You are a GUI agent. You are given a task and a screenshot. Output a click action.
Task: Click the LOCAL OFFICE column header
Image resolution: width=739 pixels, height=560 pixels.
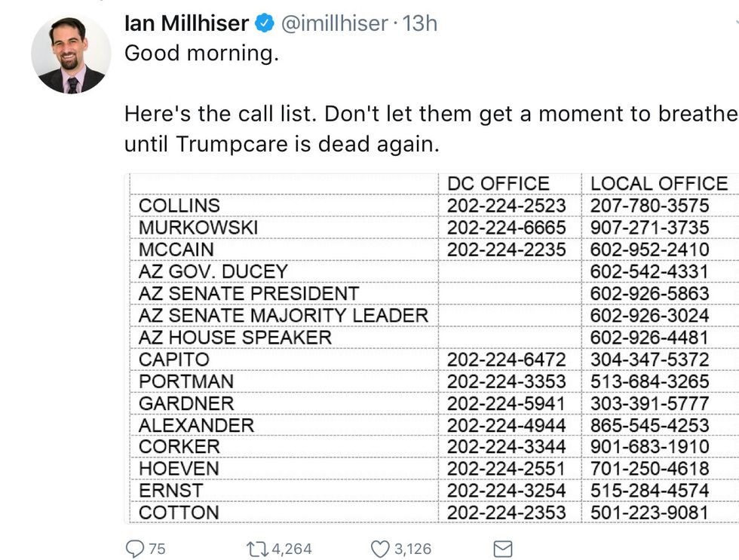(659, 184)
